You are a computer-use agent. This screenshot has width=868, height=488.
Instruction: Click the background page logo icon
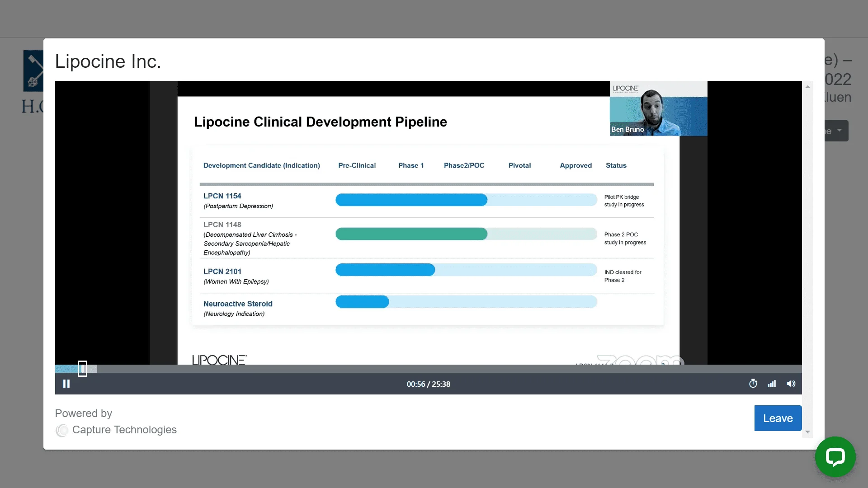tap(33, 71)
